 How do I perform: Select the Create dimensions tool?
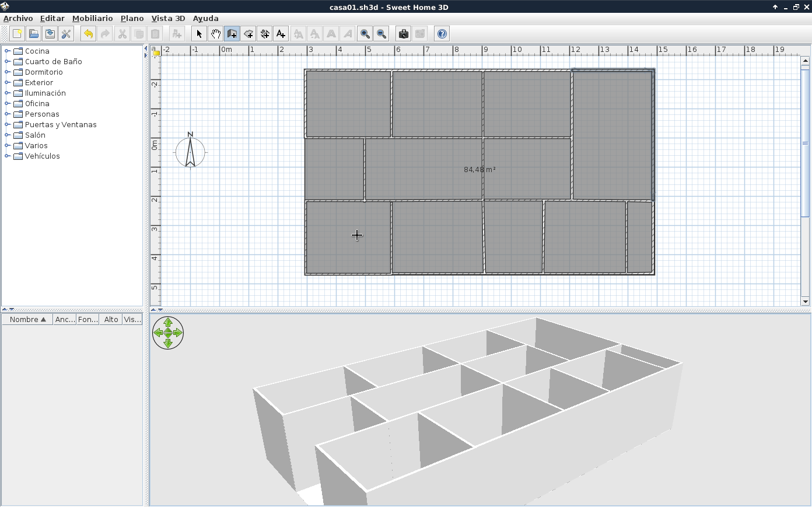pos(264,34)
